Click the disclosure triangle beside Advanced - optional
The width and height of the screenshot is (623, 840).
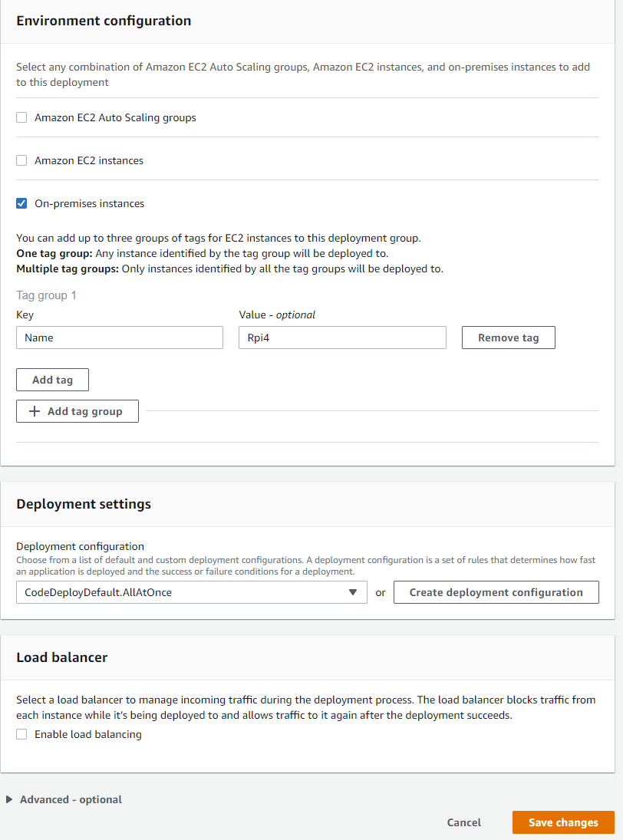click(10, 799)
